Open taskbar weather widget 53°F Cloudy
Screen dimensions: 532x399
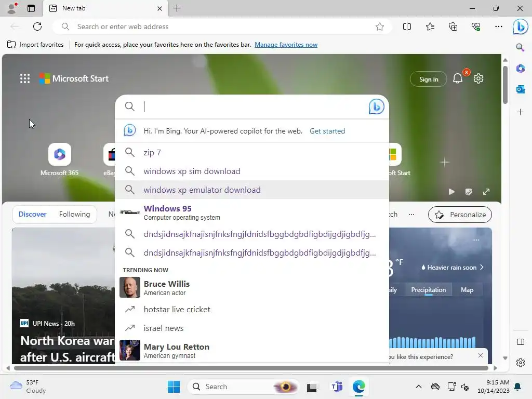point(28,387)
